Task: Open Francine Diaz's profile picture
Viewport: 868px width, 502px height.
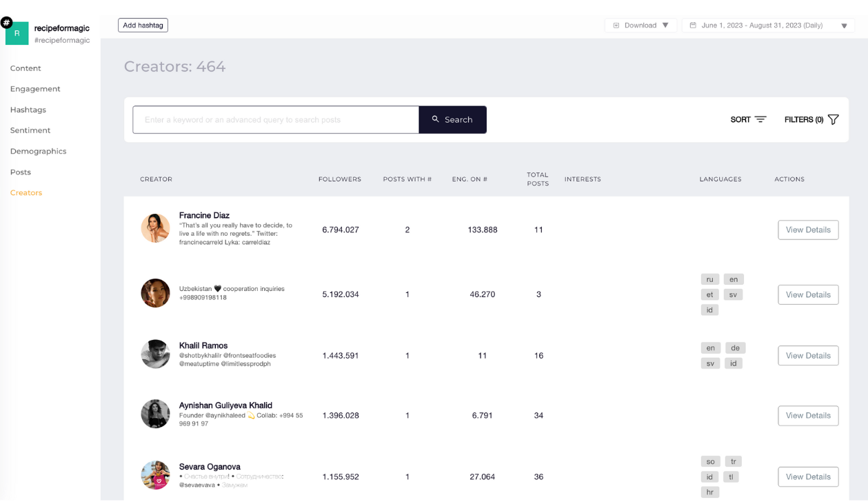Action: 155,228
